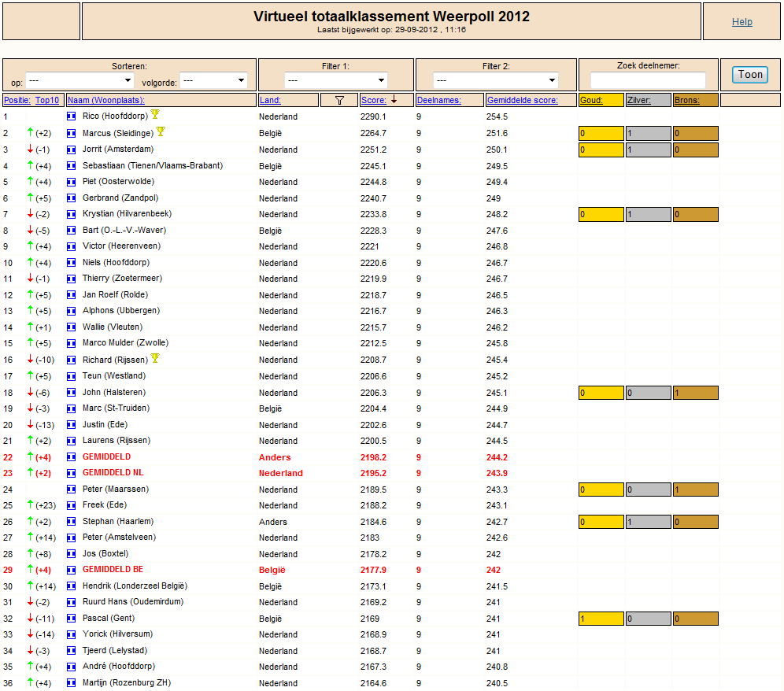Viewport: 784px width, 691px height.
Task: Click the Zoek deelnemer search field
Action: tap(648, 80)
